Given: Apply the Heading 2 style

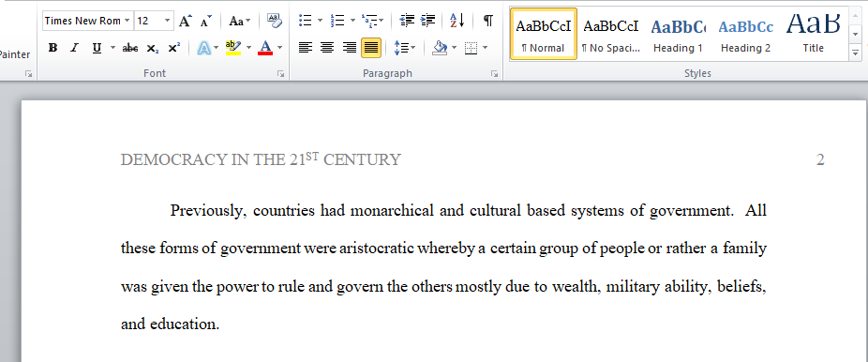Looking at the screenshot, I should 745,34.
